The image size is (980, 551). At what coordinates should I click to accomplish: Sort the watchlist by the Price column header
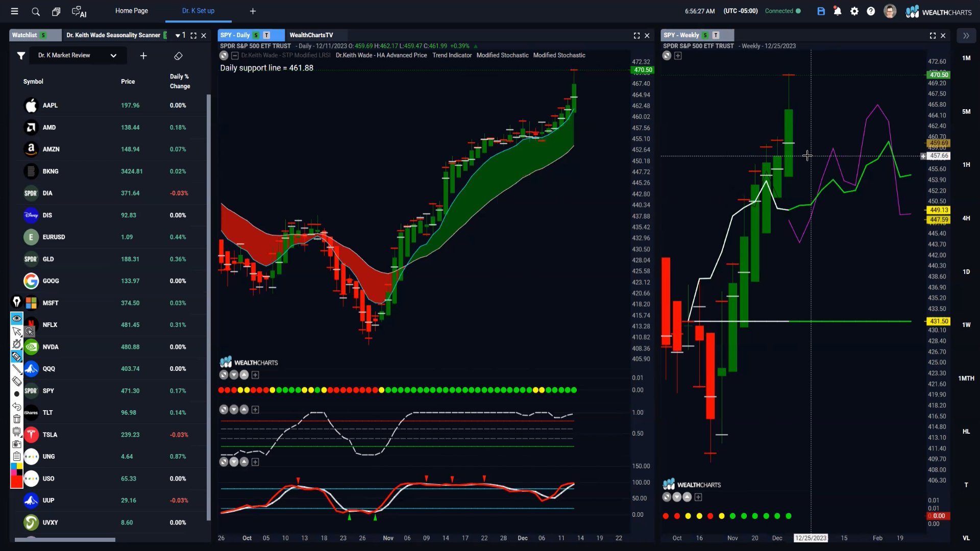point(128,82)
